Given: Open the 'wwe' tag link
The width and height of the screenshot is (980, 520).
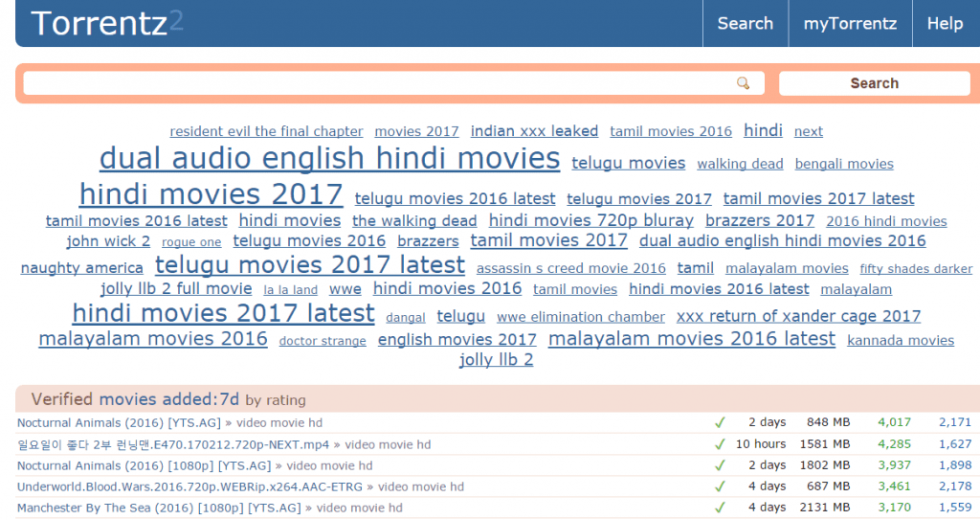Looking at the screenshot, I should pyautogui.click(x=345, y=290).
